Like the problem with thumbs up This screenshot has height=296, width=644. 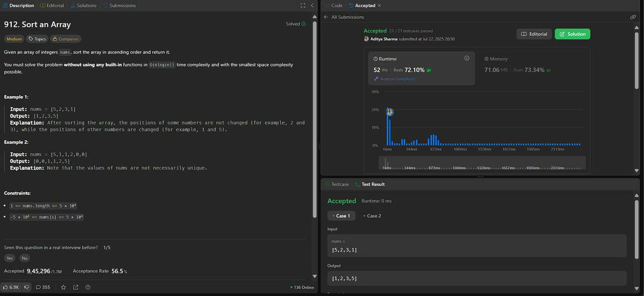pos(11,287)
